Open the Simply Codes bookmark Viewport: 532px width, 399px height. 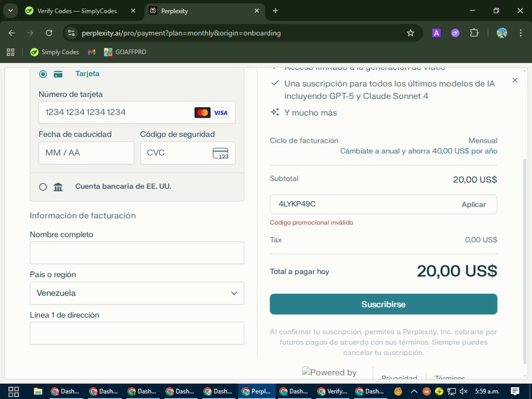pyautogui.click(x=55, y=52)
